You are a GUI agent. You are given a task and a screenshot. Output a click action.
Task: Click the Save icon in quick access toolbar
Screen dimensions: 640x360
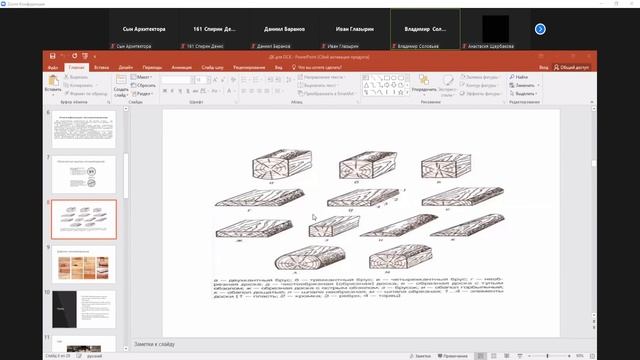[53, 56]
